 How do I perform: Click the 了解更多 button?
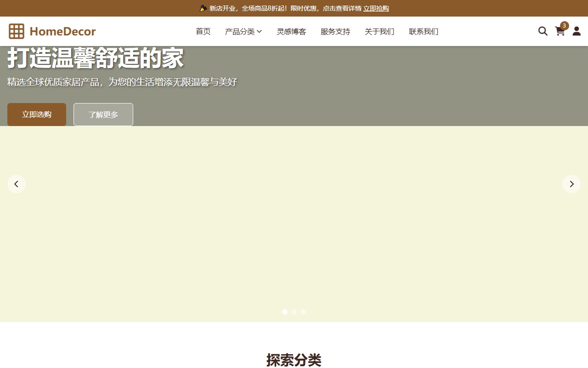(x=103, y=115)
